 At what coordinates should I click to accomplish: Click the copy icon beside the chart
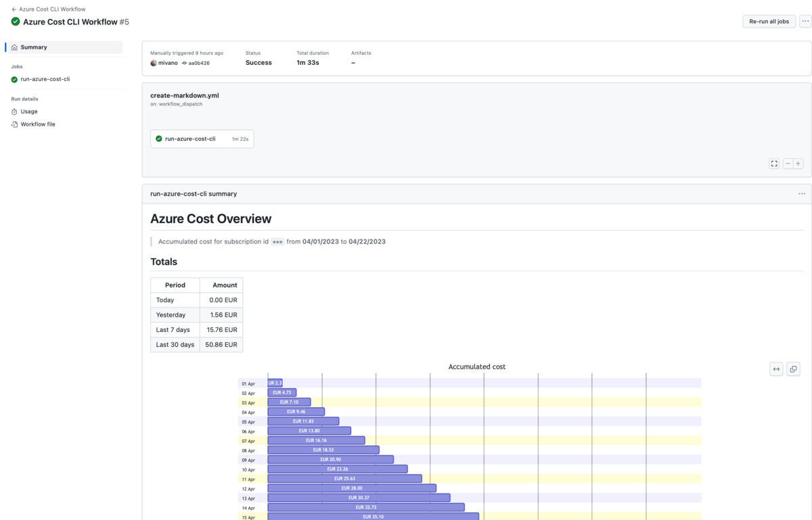794,369
